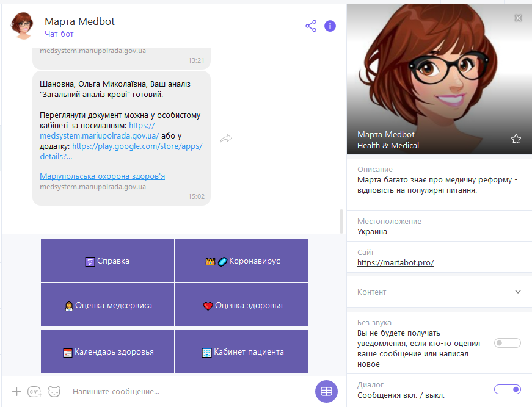The width and height of the screenshot is (532, 407).
Task: Toggle the bot keyboard with purple round button
Action: tap(326, 391)
